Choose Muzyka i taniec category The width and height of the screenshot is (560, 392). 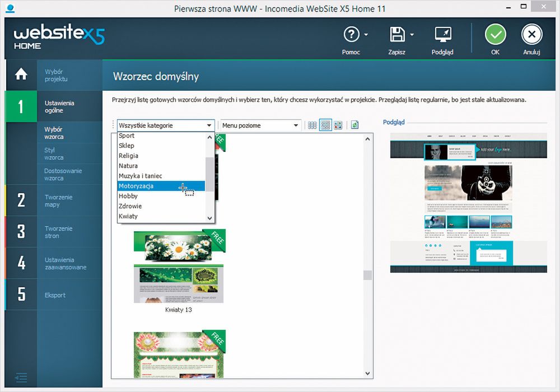(161, 176)
